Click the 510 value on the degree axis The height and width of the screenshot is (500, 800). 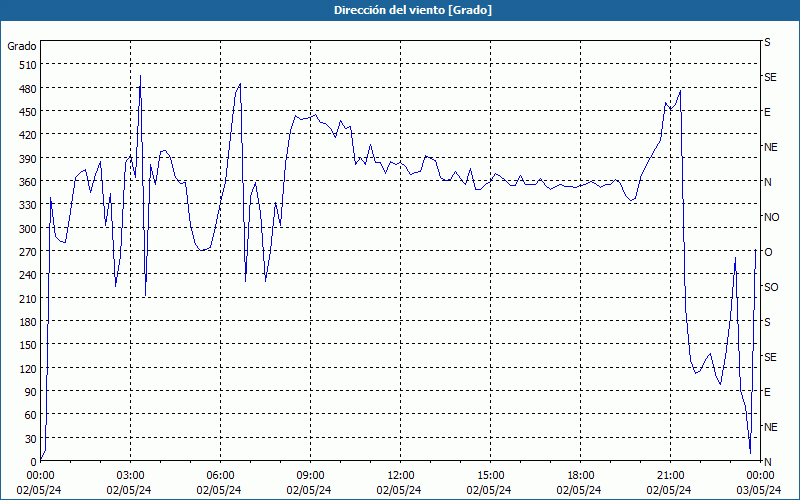(x=28, y=65)
